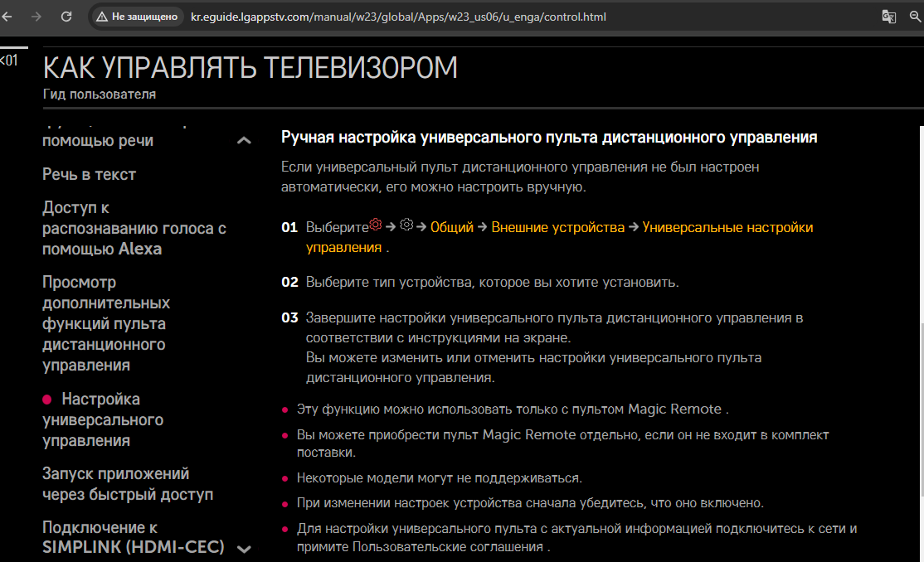Open the "Речь в текст" sidebar item
924x562 pixels.
[89, 174]
